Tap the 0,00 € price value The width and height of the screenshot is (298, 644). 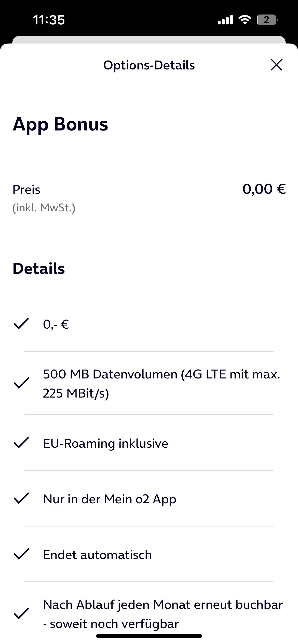coord(264,189)
